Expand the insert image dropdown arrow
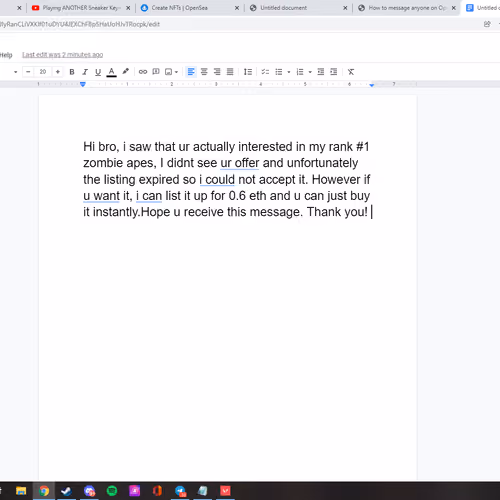The height and width of the screenshot is (500, 500). click(176, 72)
